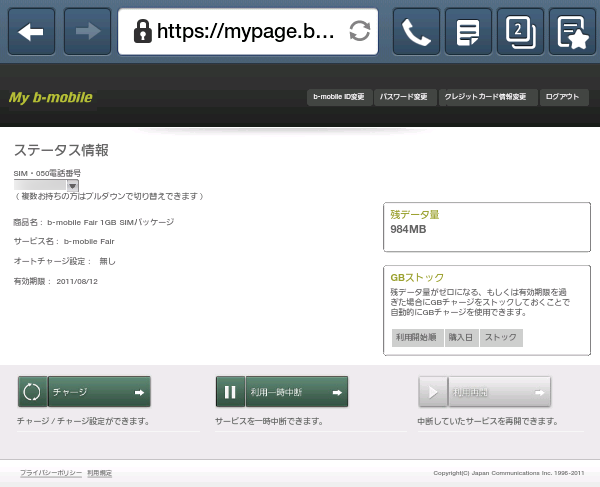
Task: Open the notes page icon
Action: pyautogui.click(x=468, y=31)
